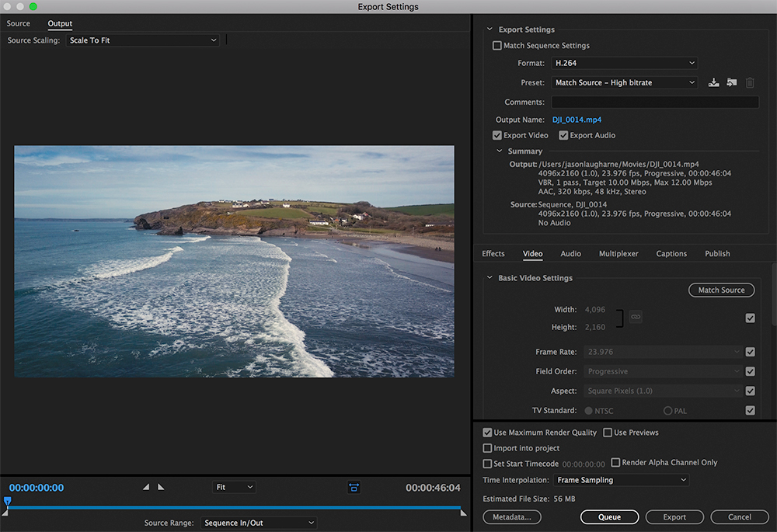Enable Match Sequence Settings checkbox
Image resolution: width=777 pixels, height=532 pixels.
497,46
